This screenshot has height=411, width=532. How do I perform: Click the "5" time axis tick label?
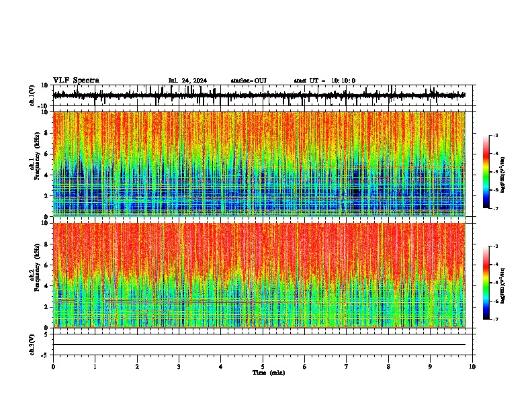263,367
